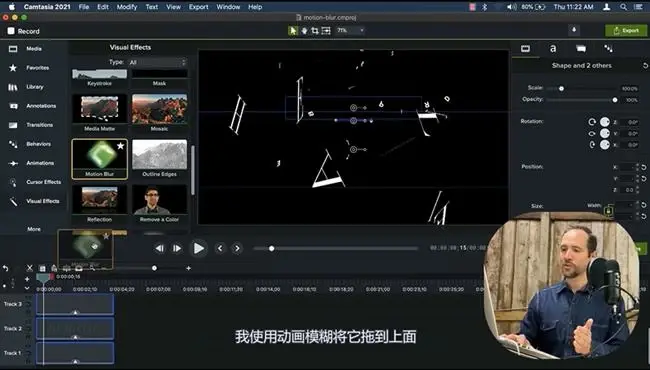This screenshot has width=650, height=370.
Task: Open the Export menu in menu bar
Action: tap(199, 7)
